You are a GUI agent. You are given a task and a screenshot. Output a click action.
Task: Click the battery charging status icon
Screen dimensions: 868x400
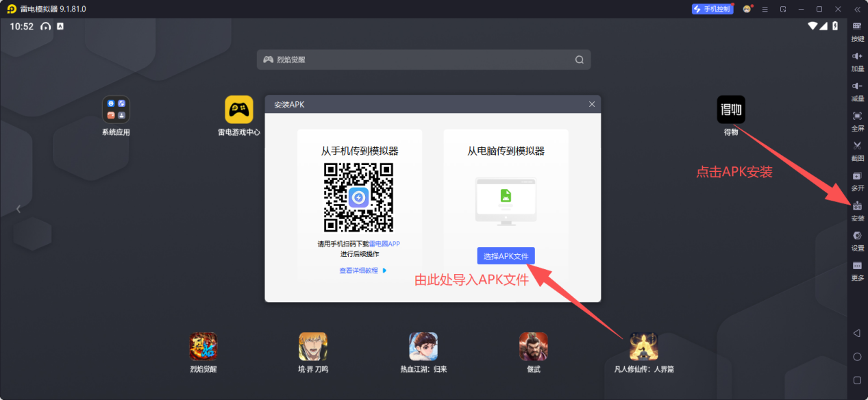click(835, 26)
